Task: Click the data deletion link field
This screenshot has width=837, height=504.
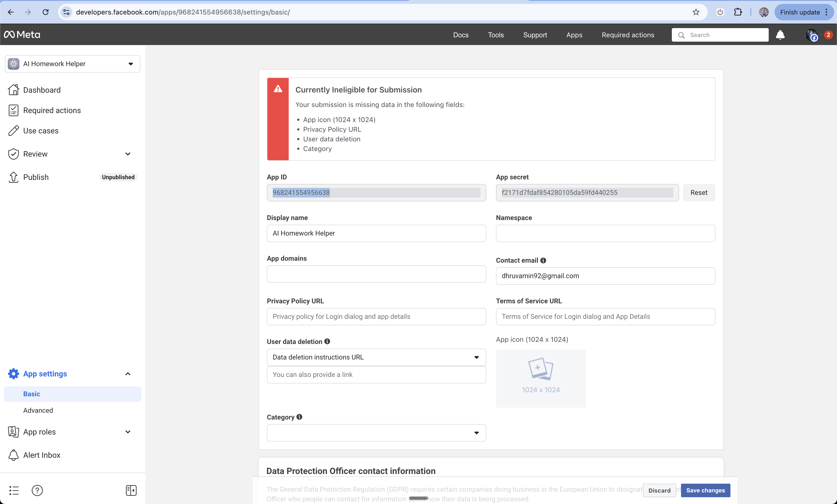Action: [376, 374]
